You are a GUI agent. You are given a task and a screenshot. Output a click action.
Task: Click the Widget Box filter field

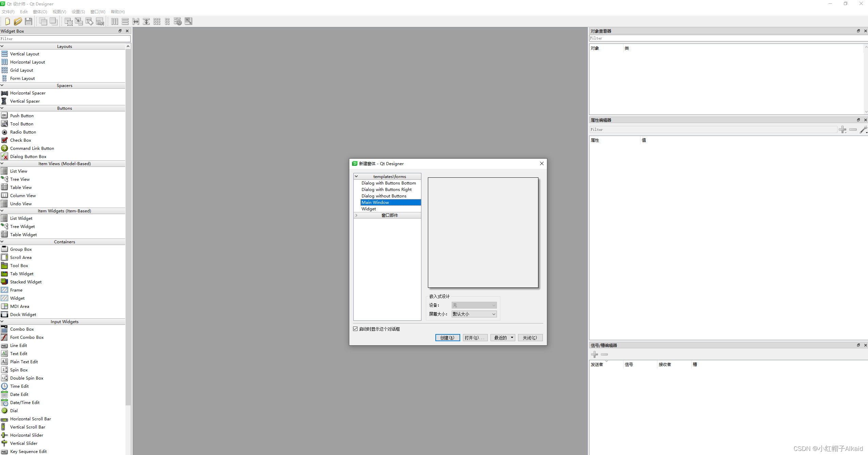[65, 39]
